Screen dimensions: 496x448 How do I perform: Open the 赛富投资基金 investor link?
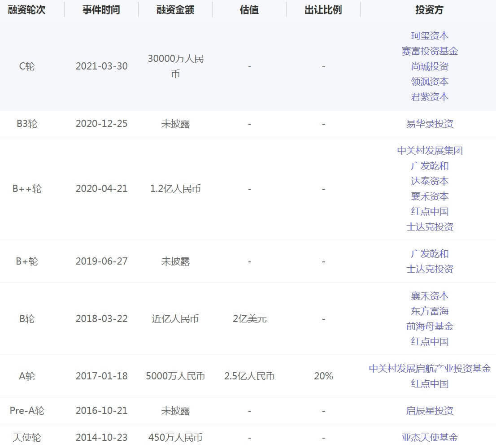pos(430,51)
